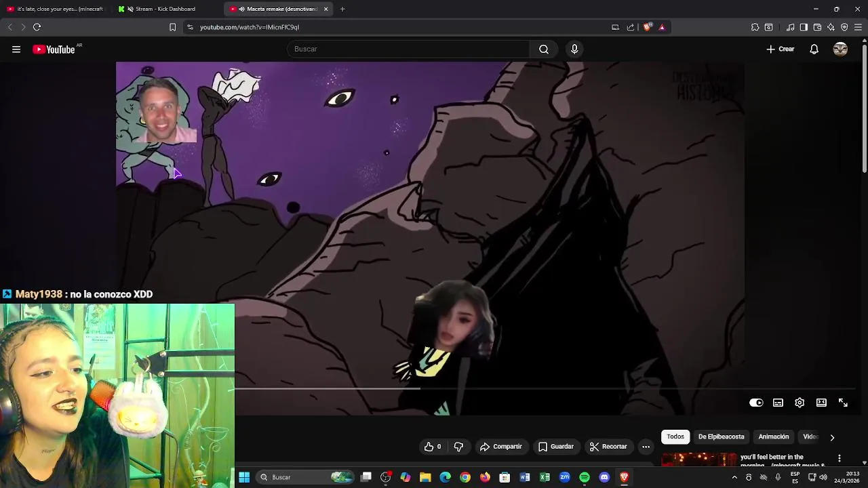Click the browser address bar URL
The image size is (868, 488).
pyautogui.click(x=250, y=27)
